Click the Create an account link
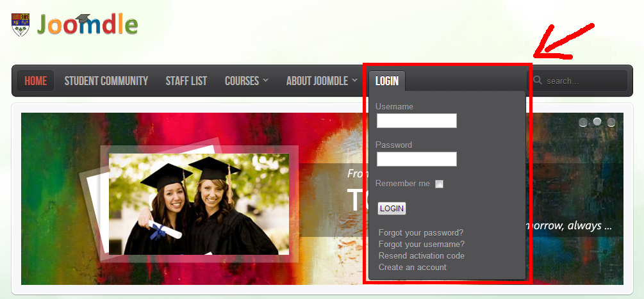 click(x=413, y=267)
